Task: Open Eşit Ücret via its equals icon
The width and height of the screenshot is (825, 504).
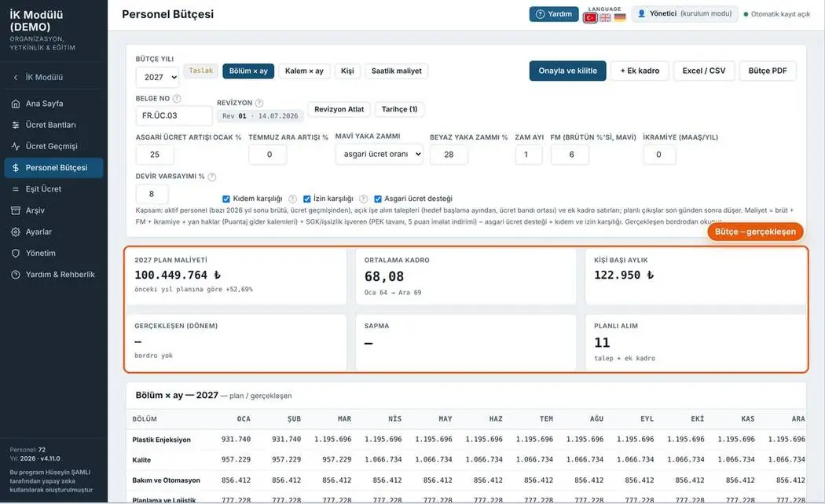Action: [16, 189]
